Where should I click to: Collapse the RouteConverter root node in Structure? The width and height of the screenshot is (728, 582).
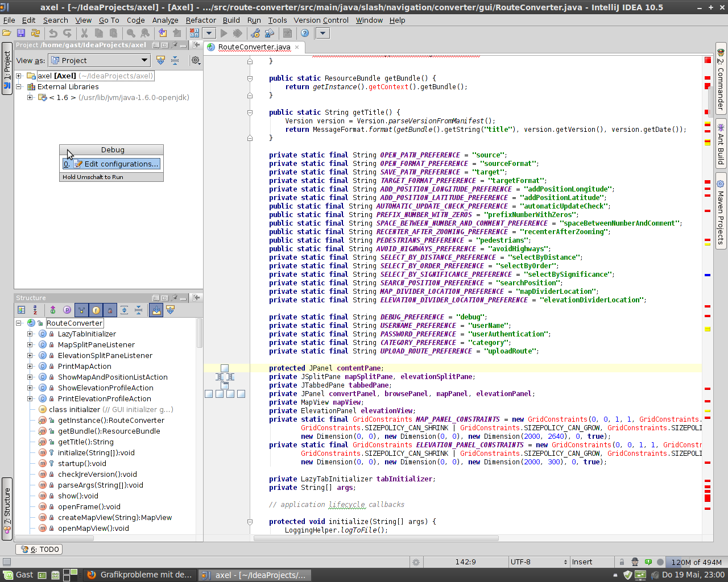click(19, 323)
